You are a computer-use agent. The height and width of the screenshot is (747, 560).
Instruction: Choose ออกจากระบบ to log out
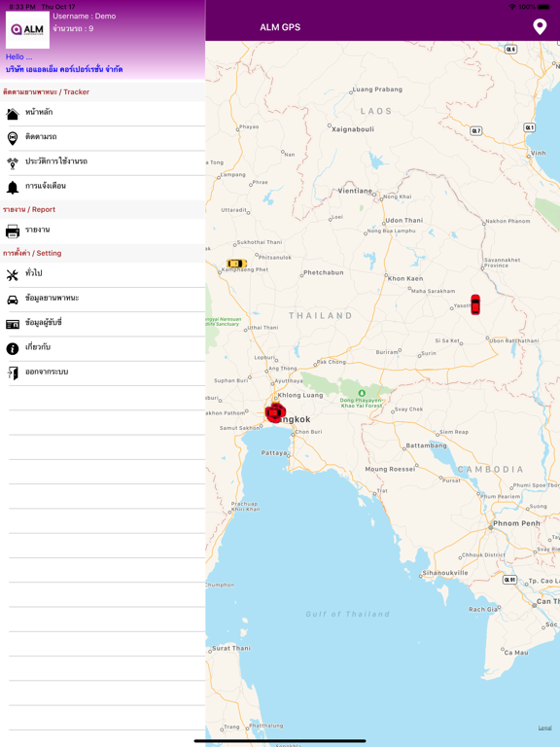pyautogui.click(x=102, y=373)
